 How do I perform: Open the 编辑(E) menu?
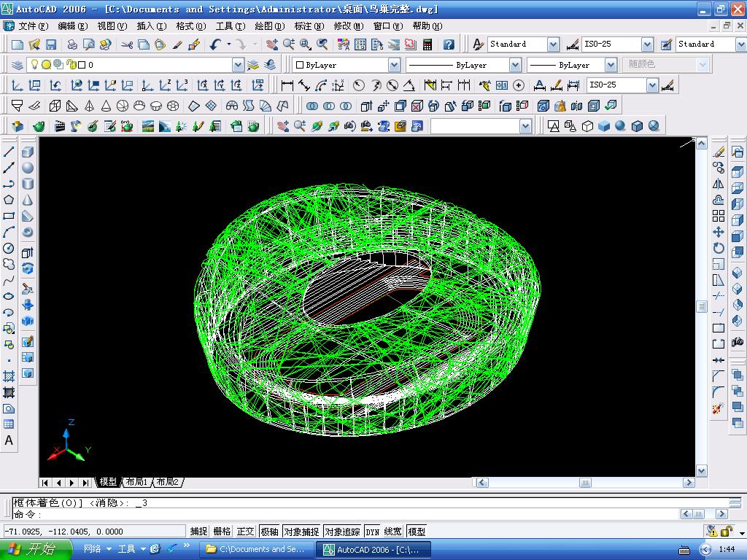[72, 26]
